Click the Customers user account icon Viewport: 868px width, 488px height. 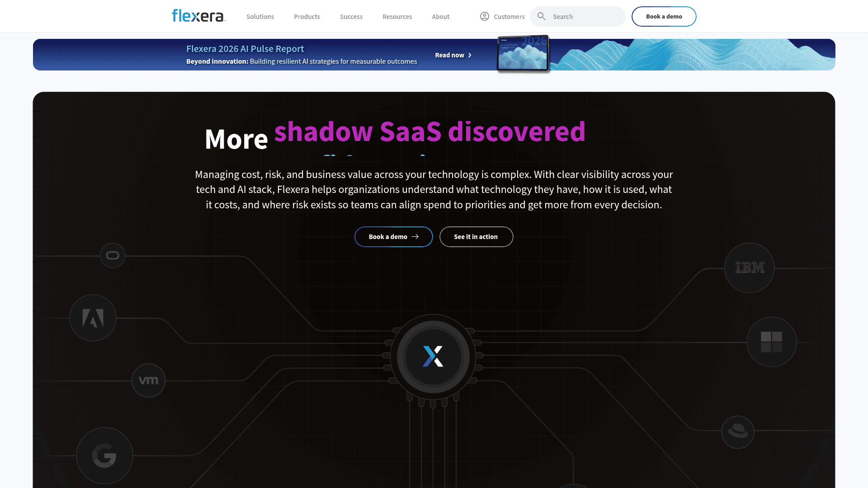coord(485,16)
